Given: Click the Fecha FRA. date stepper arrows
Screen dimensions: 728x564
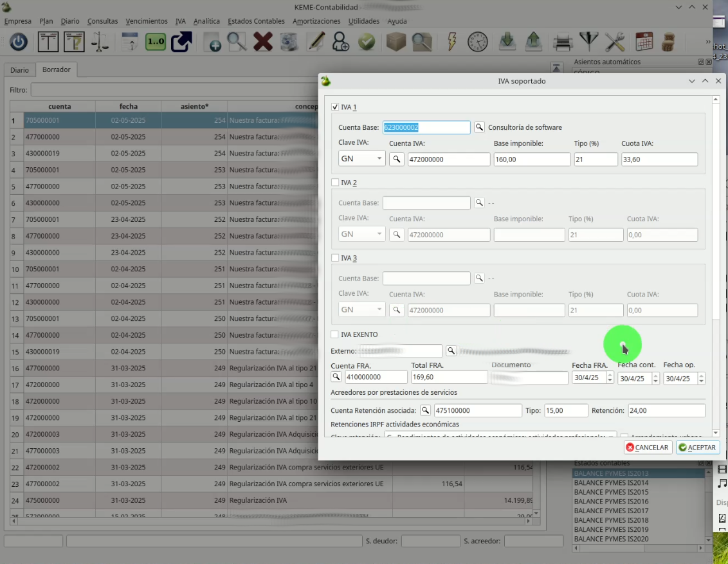Looking at the screenshot, I should point(610,378).
